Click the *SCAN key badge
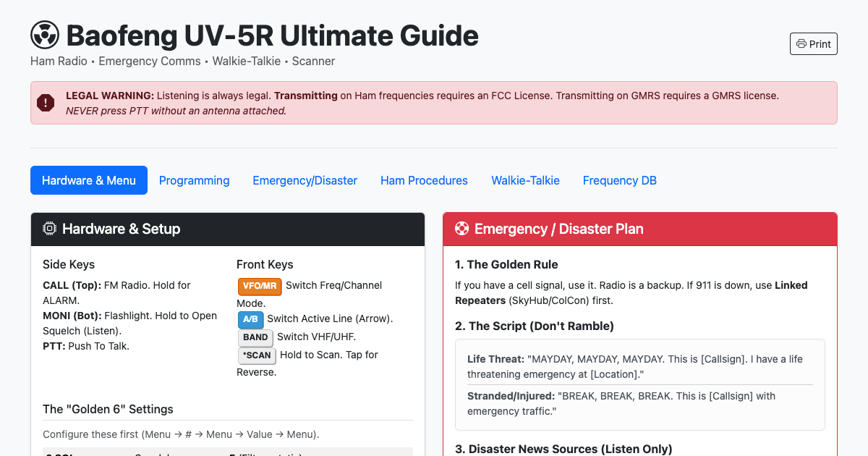Image resolution: width=868 pixels, height=456 pixels. [257, 355]
